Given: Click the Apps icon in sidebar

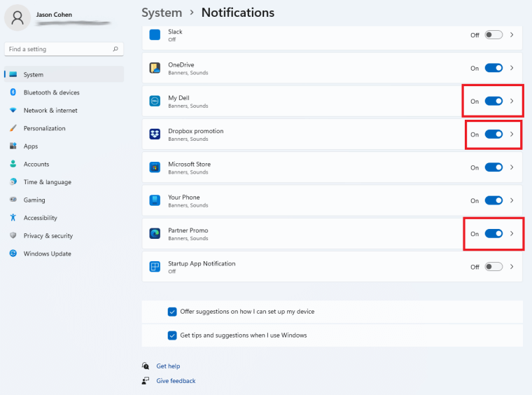Looking at the screenshot, I should pyautogui.click(x=13, y=146).
